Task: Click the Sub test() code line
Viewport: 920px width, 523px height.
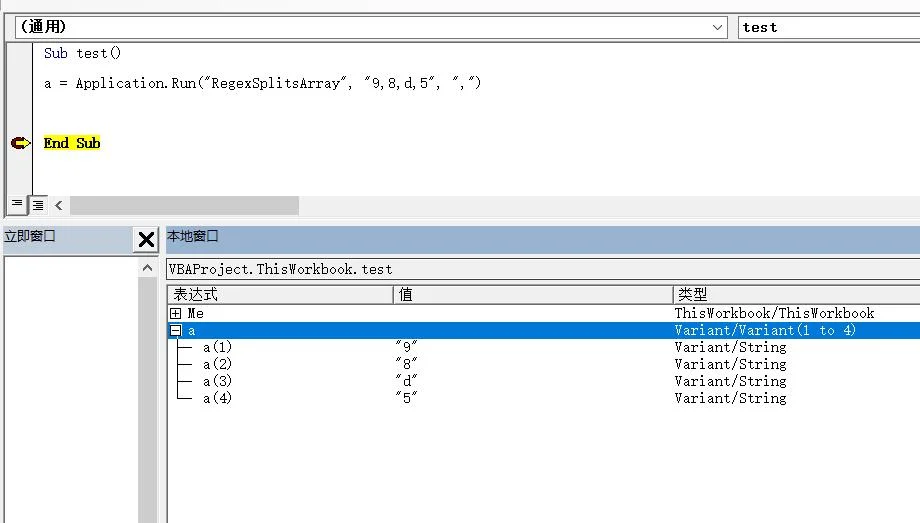Action: (82, 53)
